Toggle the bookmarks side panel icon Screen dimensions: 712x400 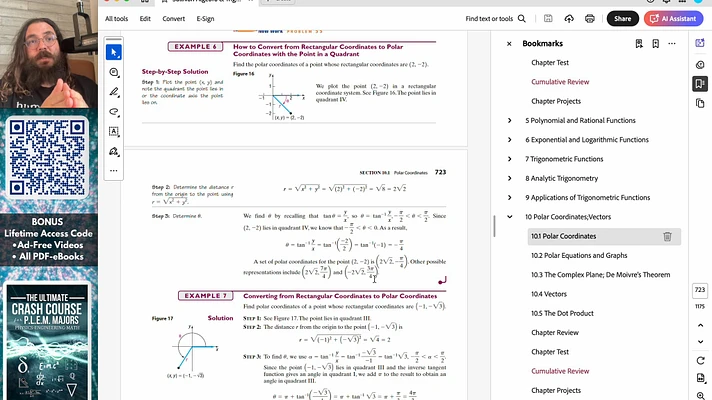coord(700,84)
